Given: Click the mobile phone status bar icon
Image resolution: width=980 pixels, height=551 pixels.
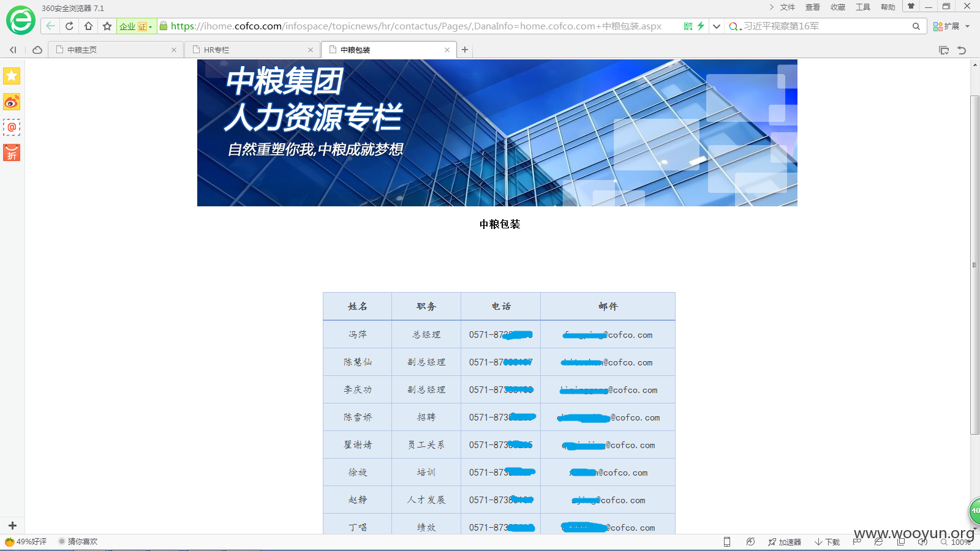Looking at the screenshot, I should 727,542.
